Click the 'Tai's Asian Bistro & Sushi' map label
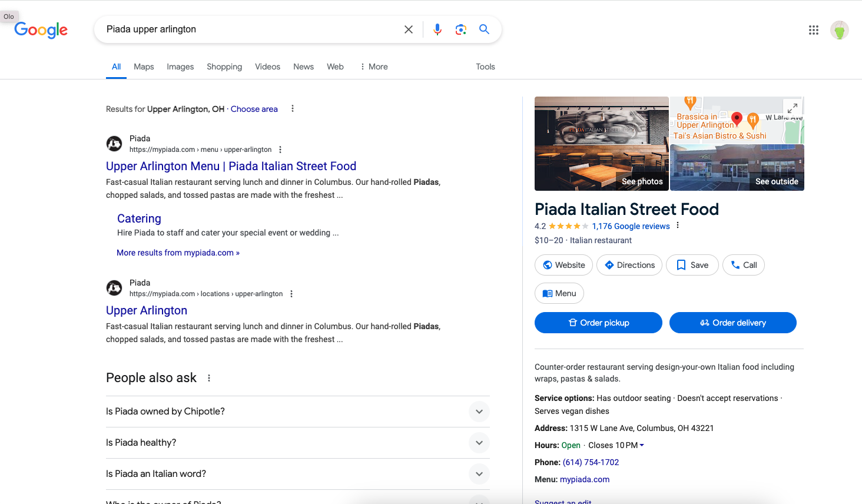 click(x=720, y=136)
